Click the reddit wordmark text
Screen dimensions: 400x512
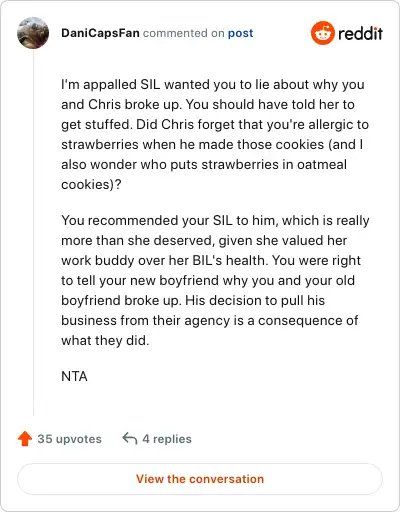[360, 33]
